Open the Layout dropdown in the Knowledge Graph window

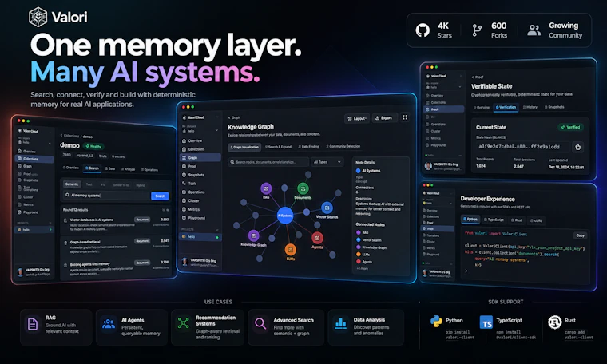click(356, 118)
